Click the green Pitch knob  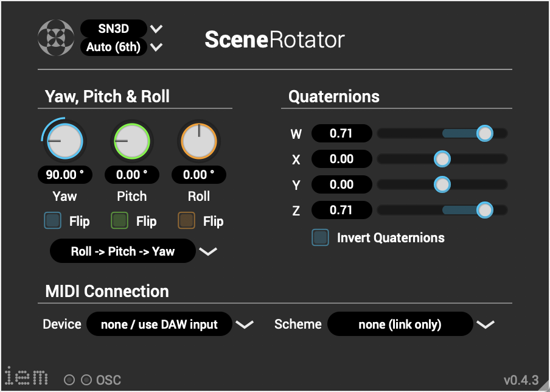pos(131,141)
